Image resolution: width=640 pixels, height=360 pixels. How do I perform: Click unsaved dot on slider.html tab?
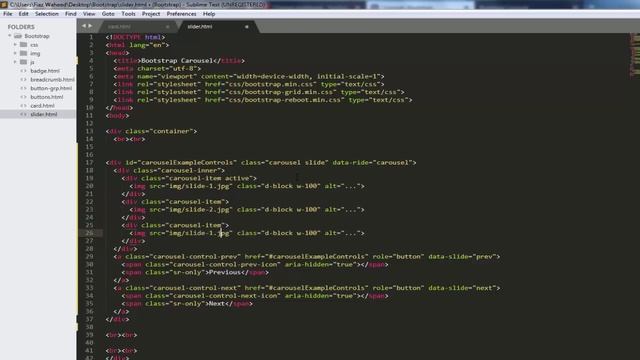coord(247,27)
